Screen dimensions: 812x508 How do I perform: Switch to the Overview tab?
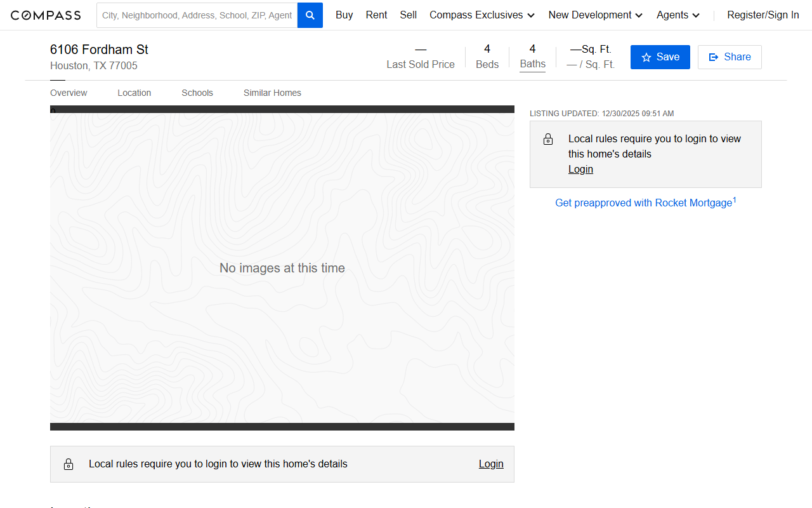pyautogui.click(x=69, y=93)
